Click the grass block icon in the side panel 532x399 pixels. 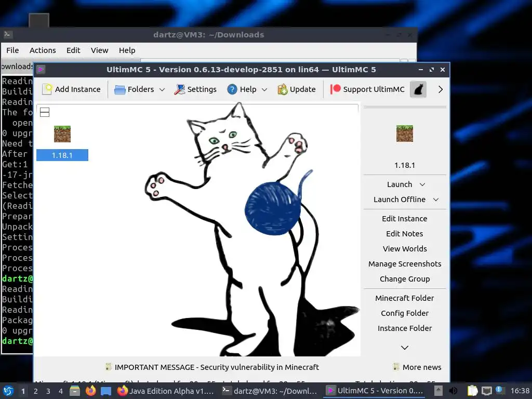404,134
